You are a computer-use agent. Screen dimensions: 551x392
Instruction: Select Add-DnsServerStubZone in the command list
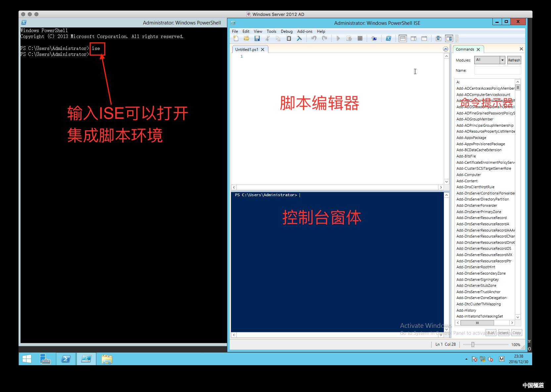tap(476, 285)
